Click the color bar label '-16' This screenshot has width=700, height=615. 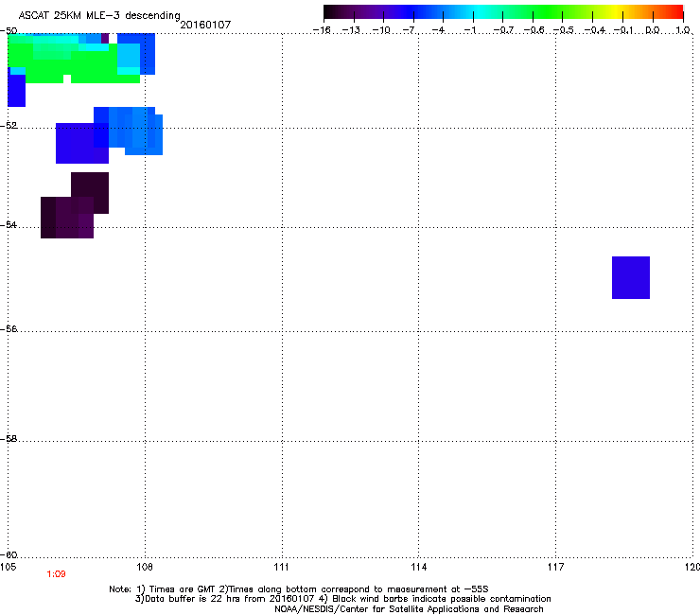coord(322,30)
